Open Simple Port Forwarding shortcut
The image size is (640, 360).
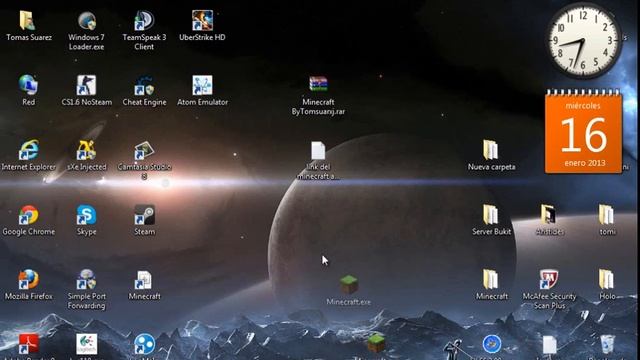coord(87,280)
